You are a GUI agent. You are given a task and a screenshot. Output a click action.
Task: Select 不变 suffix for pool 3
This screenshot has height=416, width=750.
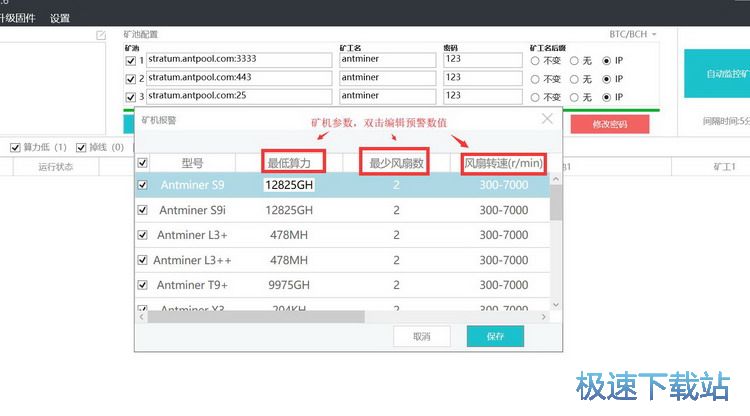535,97
